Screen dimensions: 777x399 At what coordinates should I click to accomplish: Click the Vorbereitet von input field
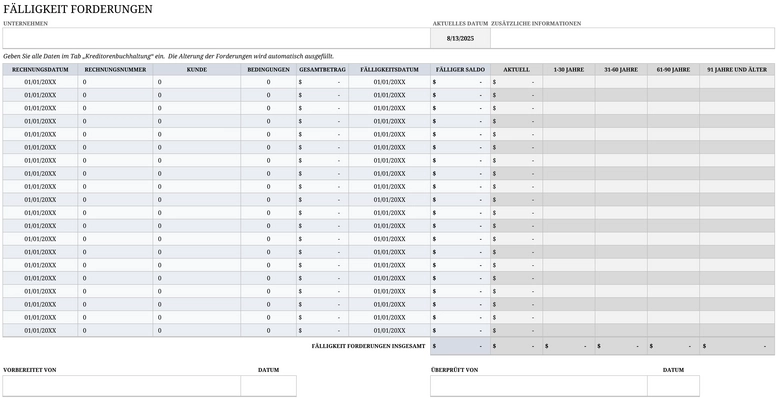click(x=121, y=386)
